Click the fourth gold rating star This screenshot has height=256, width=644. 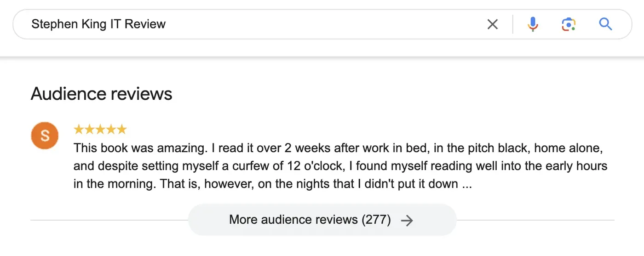(111, 129)
